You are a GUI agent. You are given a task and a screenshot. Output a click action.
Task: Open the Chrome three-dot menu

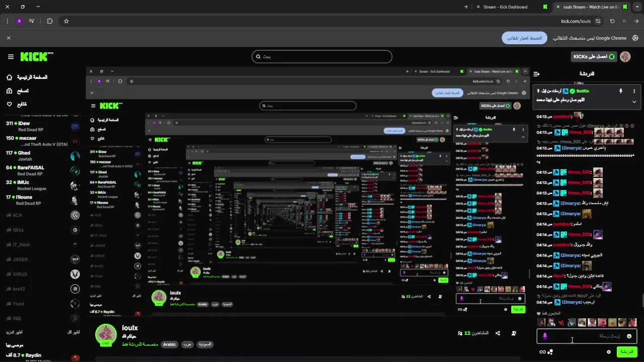pyautogui.click(x=7, y=21)
